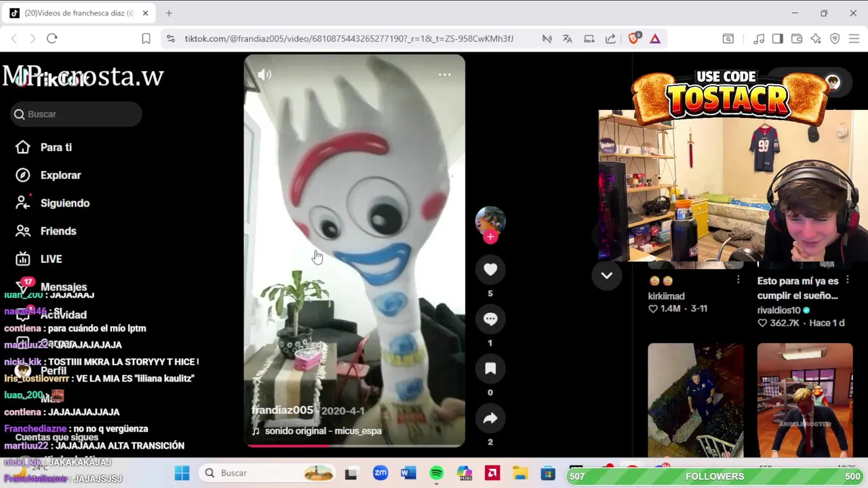
Task: Open the kirkiimad recommended video author
Action: (x=667, y=296)
